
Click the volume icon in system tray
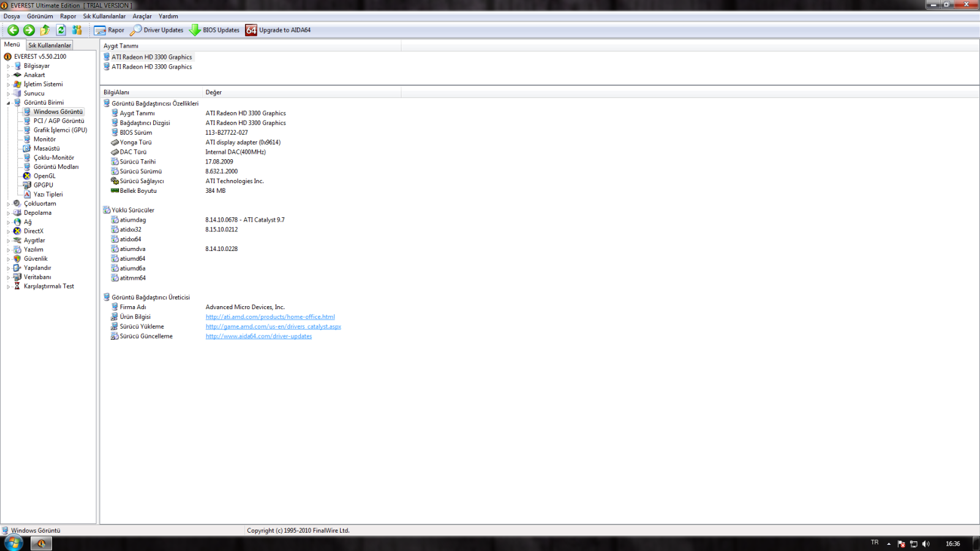tap(925, 544)
